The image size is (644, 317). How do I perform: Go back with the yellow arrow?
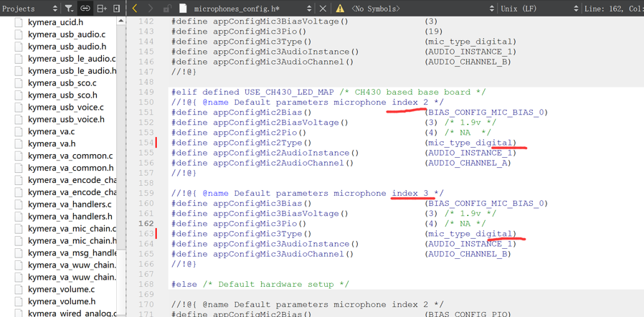(x=134, y=8)
